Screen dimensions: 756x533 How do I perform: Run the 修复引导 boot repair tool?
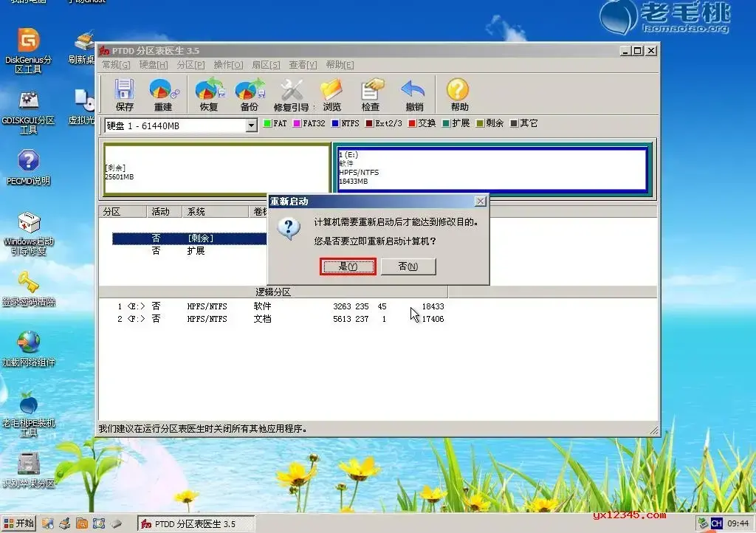coord(291,94)
